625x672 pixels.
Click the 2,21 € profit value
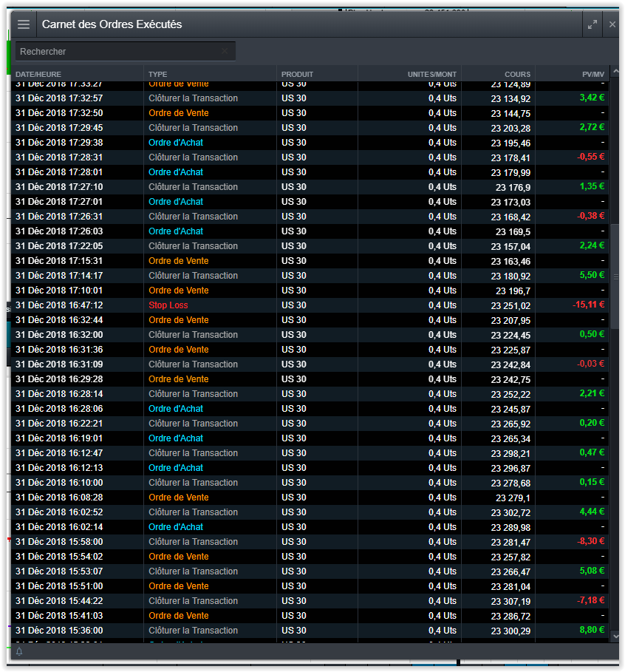point(592,393)
